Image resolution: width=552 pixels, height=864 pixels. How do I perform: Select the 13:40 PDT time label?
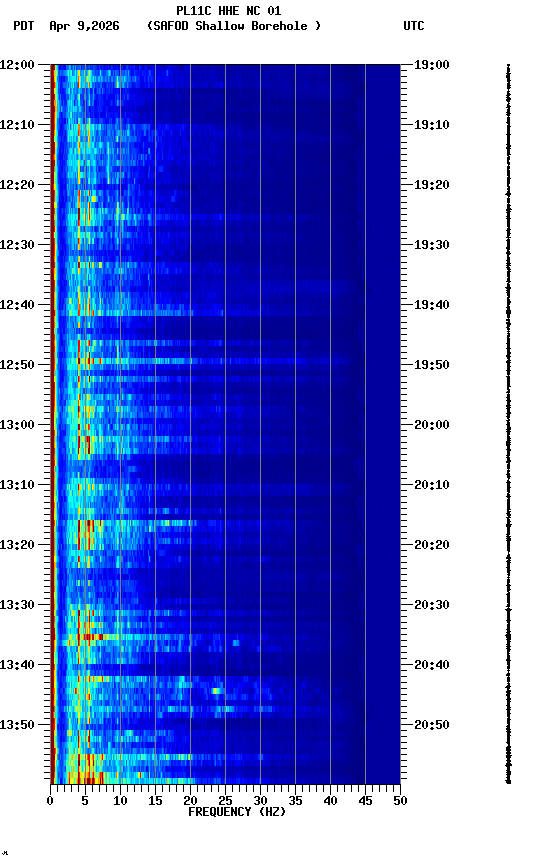pyautogui.click(x=17, y=666)
